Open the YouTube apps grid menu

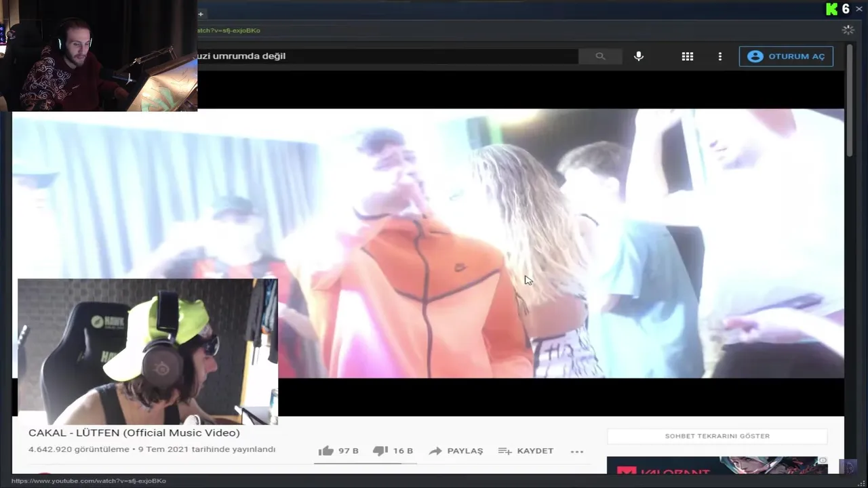pos(687,56)
